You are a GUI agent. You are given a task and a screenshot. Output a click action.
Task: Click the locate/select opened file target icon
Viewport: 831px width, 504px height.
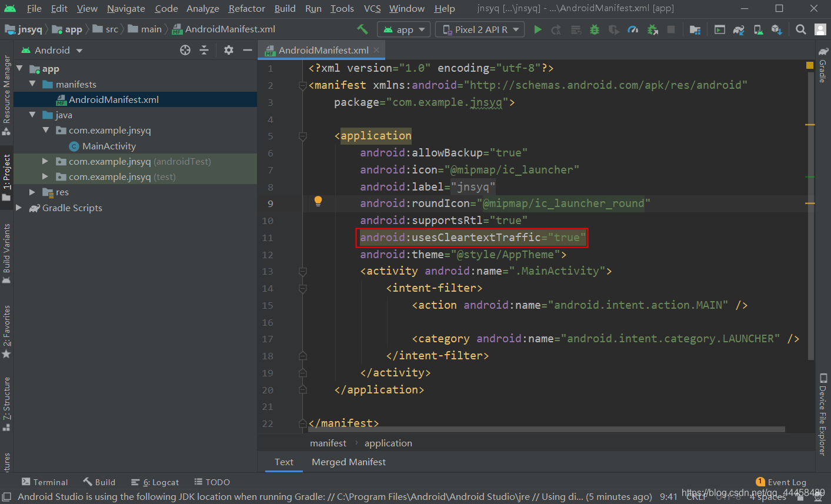(x=185, y=50)
